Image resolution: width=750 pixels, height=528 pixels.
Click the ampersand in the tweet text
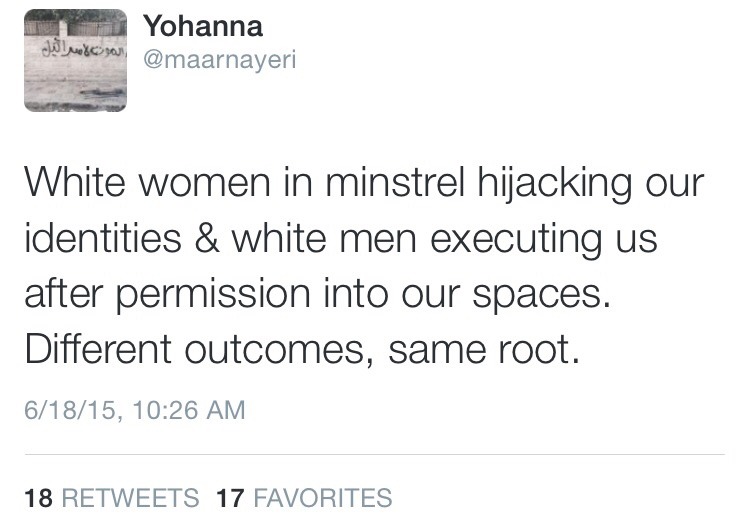[x=207, y=238]
